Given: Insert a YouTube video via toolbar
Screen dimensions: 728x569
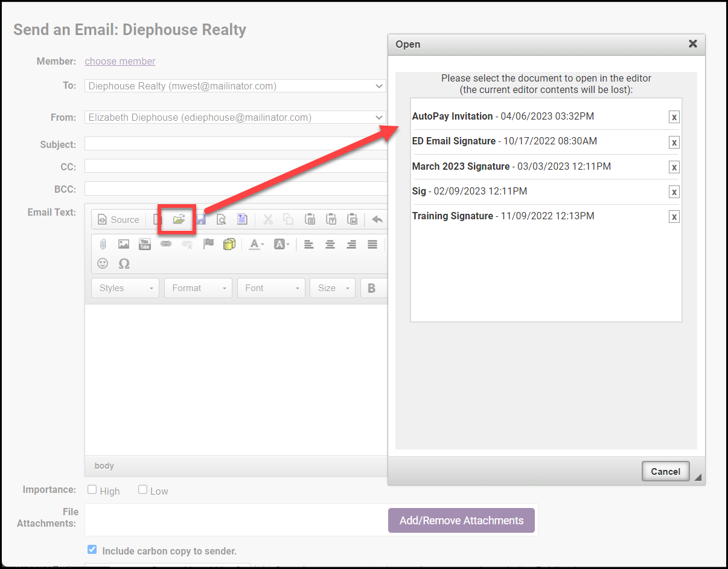Looking at the screenshot, I should 145,244.
